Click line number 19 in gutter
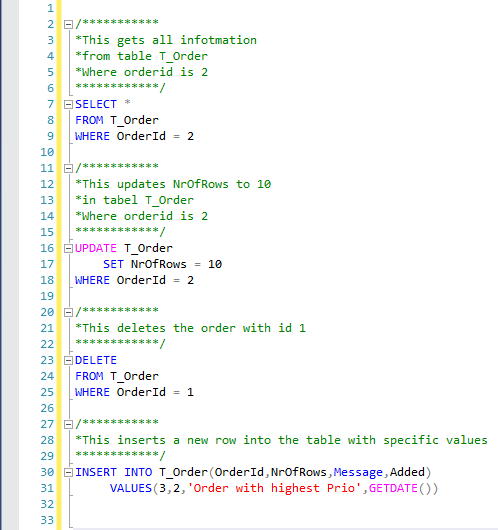The image size is (498, 530). pos(47,296)
